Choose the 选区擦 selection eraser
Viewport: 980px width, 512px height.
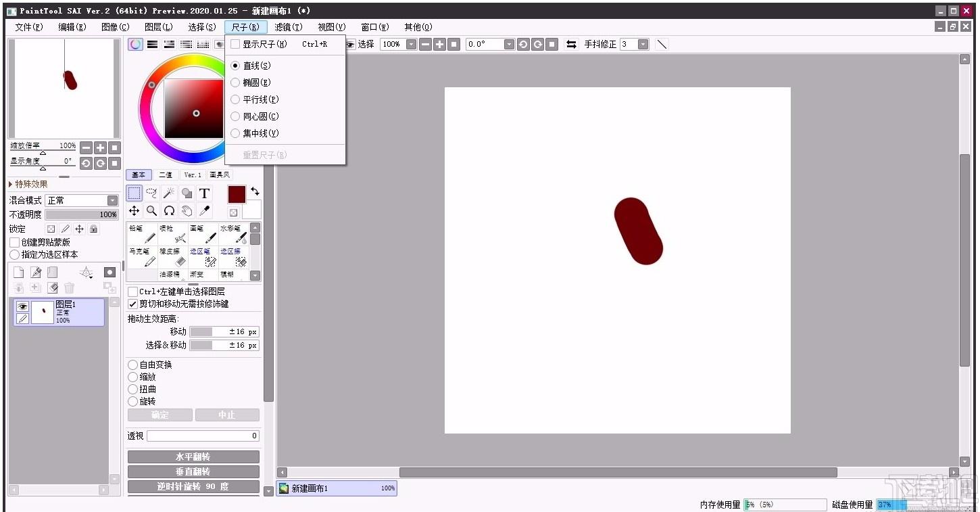tap(233, 257)
